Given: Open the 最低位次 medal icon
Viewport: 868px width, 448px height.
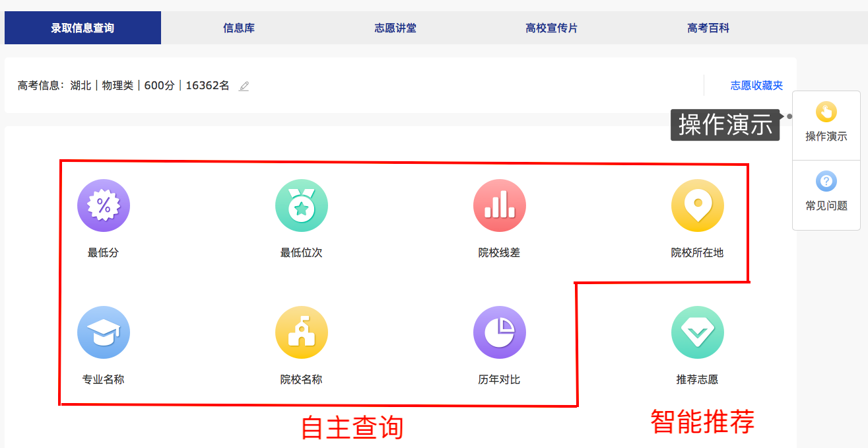Looking at the screenshot, I should pos(302,205).
